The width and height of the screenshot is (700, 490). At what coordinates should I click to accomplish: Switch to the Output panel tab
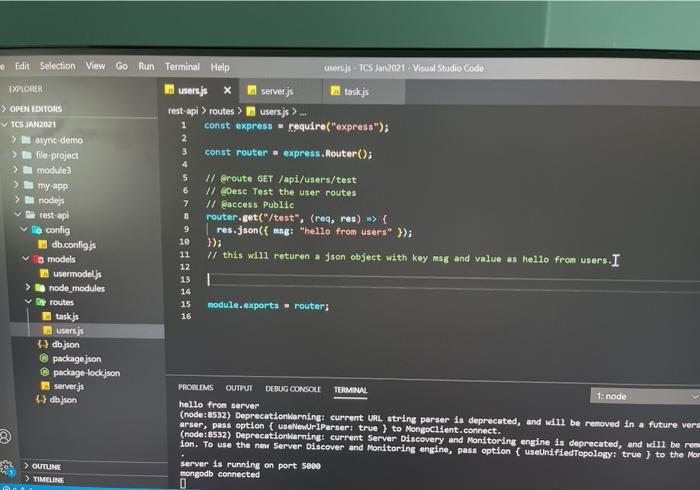click(x=239, y=388)
